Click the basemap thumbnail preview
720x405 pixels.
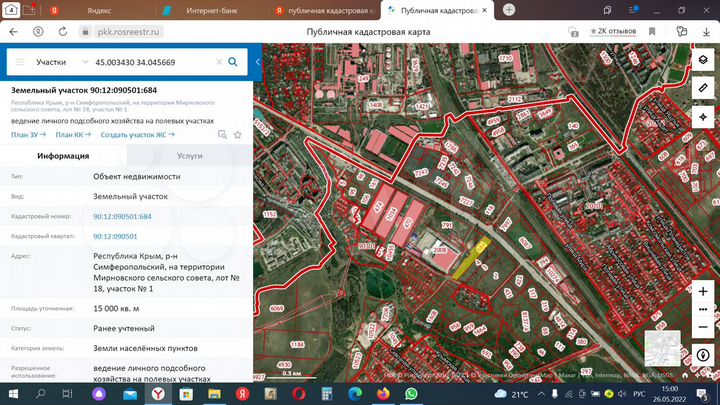click(x=662, y=348)
